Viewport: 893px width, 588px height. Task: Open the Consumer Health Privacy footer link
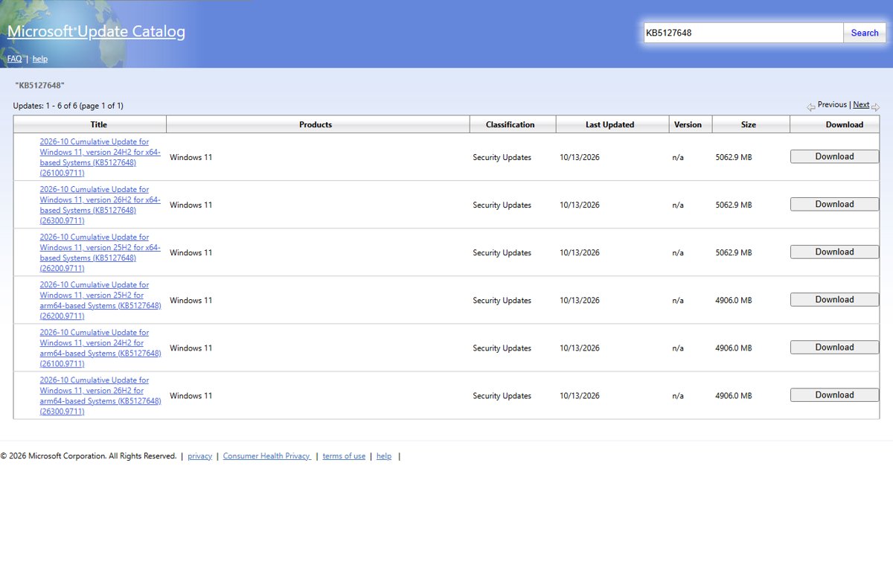[x=267, y=456]
